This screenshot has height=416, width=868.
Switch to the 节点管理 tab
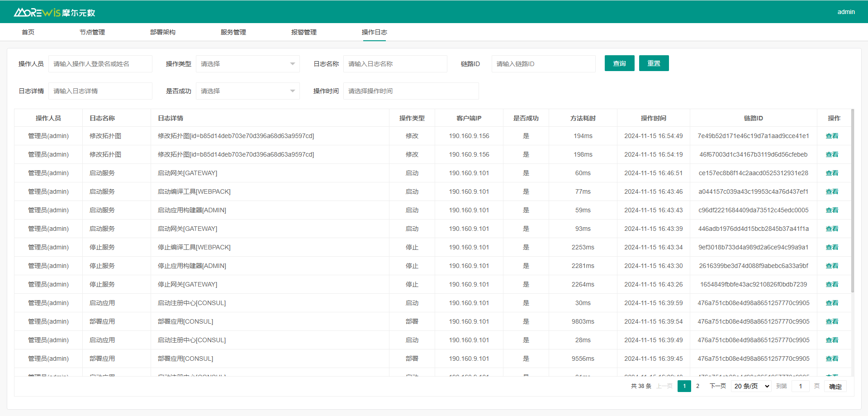coord(92,32)
